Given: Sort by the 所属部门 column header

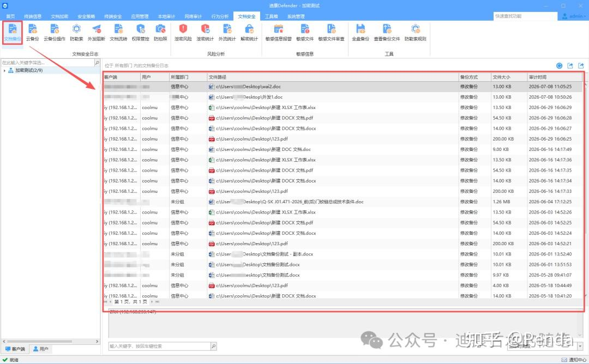Looking at the screenshot, I should coord(188,77).
